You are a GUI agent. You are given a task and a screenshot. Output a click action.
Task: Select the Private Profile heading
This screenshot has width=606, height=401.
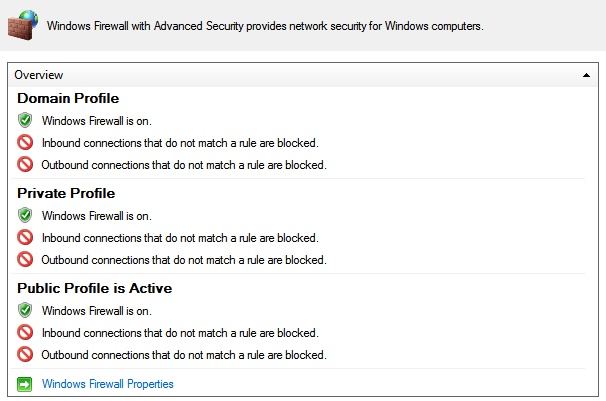pyautogui.click(x=66, y=193)
